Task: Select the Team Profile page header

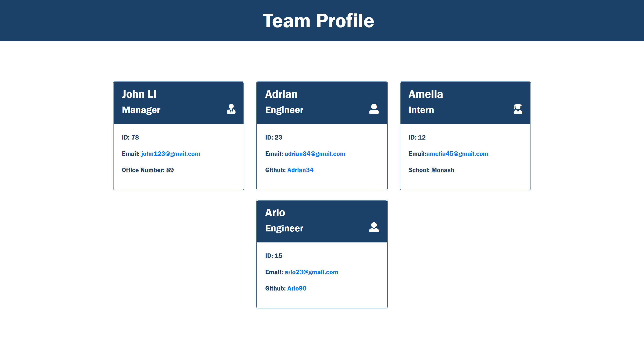Action: click(x=322, y=20)
